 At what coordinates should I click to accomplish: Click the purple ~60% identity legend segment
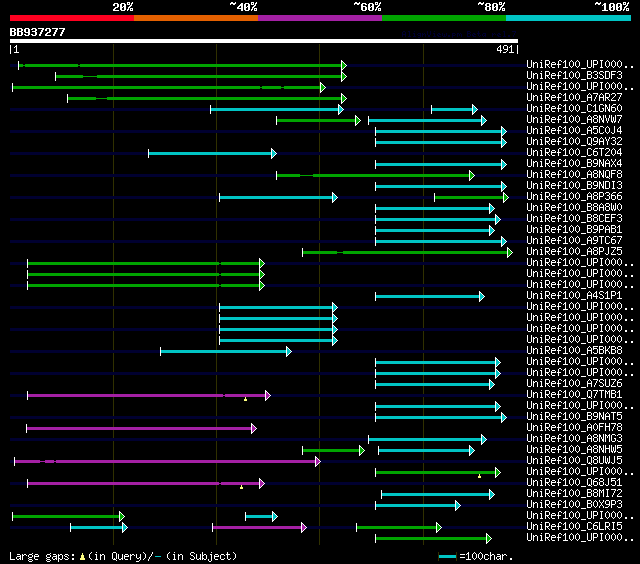tap(320, 18)
